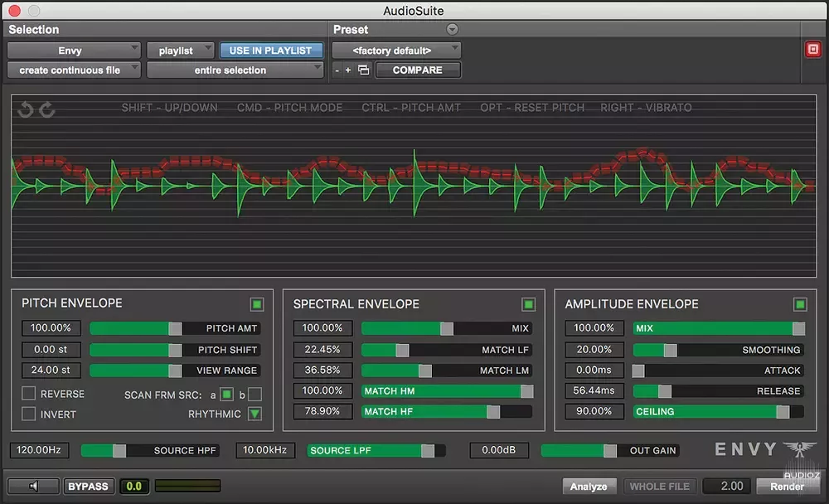This screenshot has height=504, width=829.
Task: Click the SOURCE LPF slider
Action: coord(376,450)
